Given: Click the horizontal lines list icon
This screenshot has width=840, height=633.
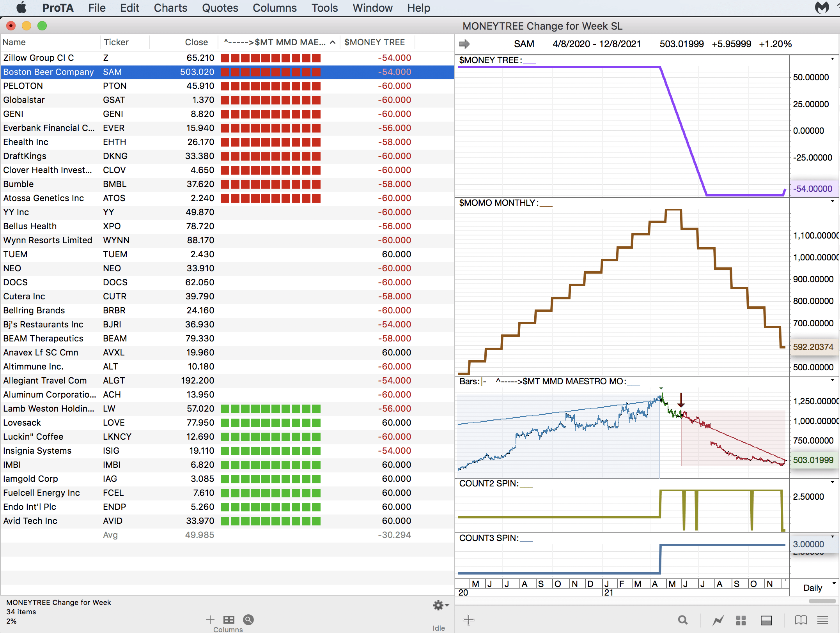Looking at the screenshot, I should pos(823,620).
